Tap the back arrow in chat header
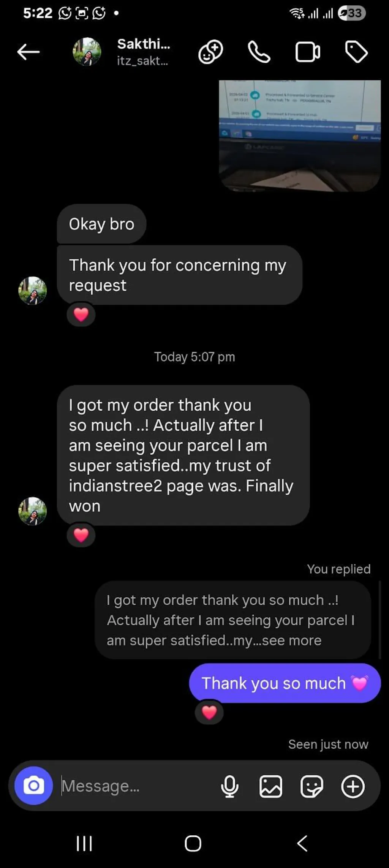 click(28, 52)
